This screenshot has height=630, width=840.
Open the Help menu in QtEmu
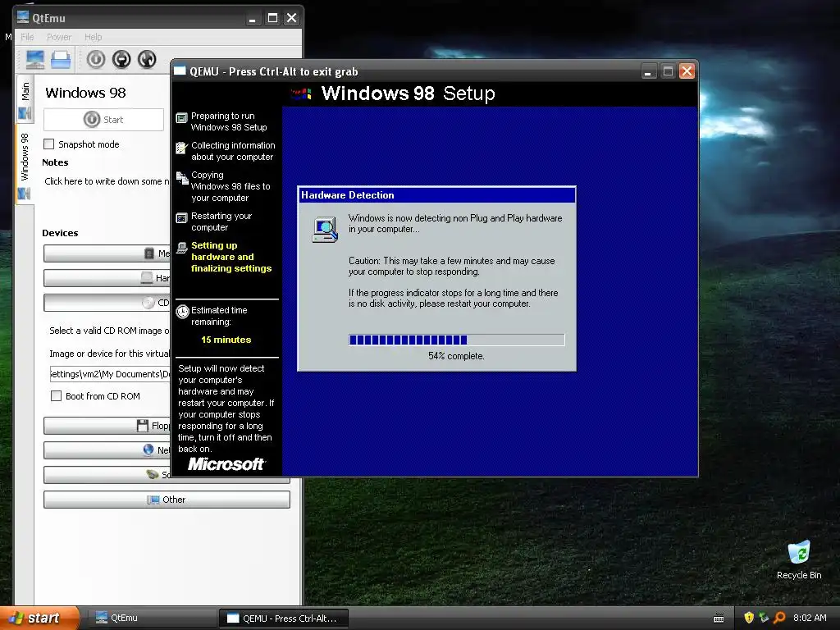pyautogui.click(x=94, y=37)
